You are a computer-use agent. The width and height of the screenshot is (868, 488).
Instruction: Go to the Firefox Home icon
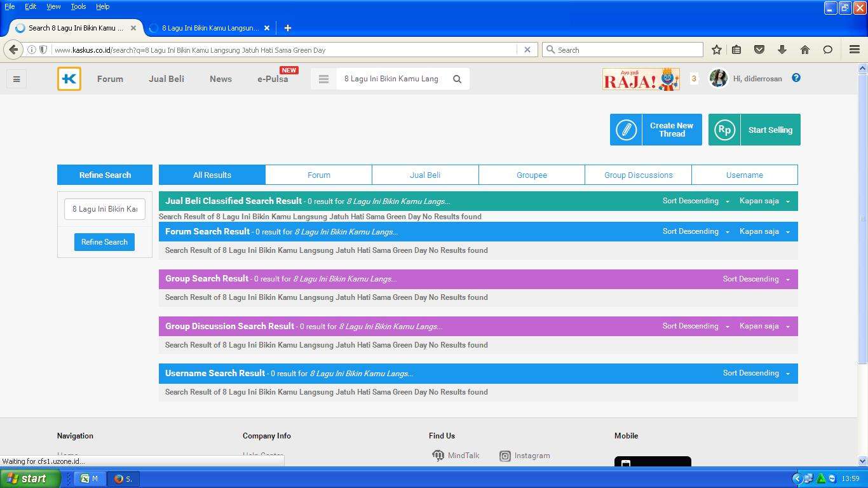coord(805,50)
